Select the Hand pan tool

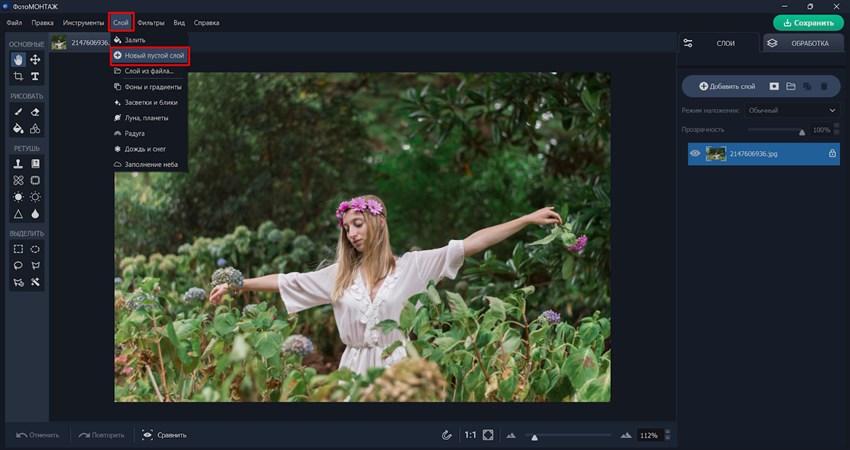(x=18, y=60)
